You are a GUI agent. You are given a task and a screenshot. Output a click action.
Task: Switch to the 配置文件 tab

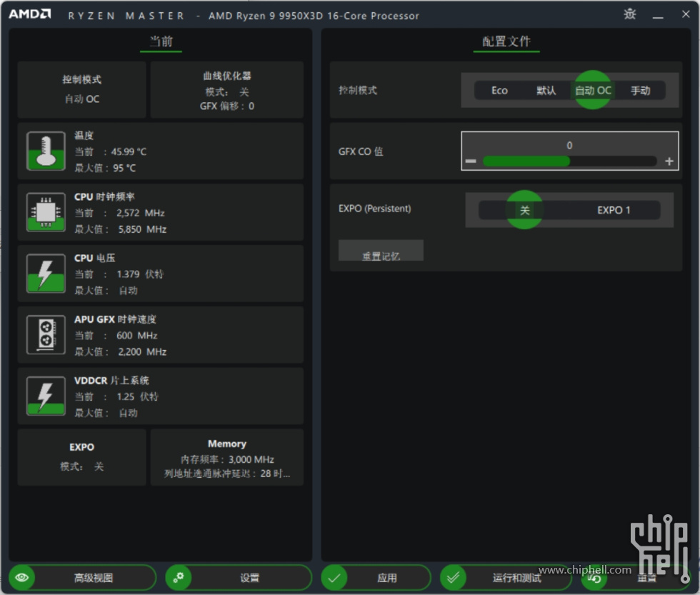click(506, 42)
